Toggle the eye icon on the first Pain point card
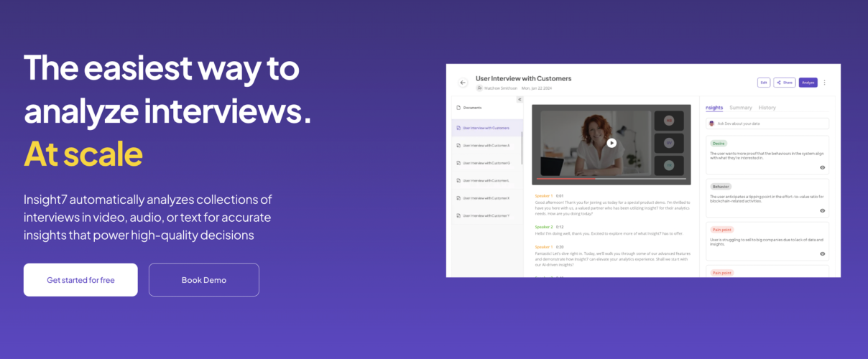Screen dimensions: 868x359 (x=822, y=253)
